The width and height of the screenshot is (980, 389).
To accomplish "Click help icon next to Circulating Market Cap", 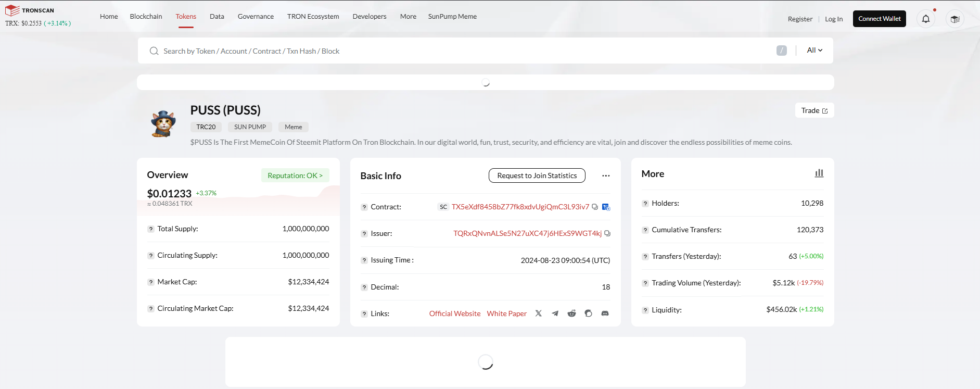I will pos(151,309).
